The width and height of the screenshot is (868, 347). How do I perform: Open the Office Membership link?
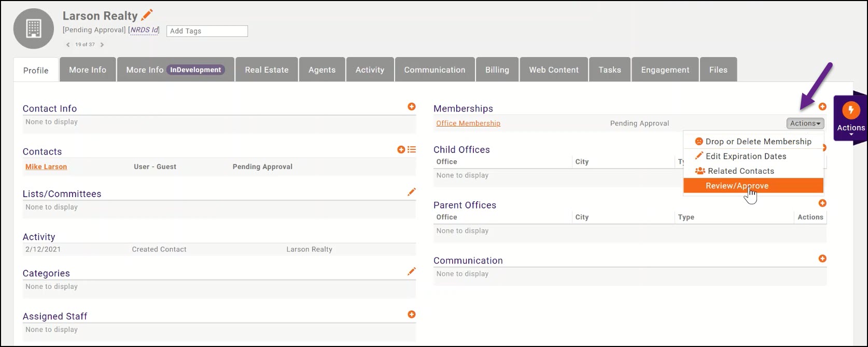pos(468,123)
